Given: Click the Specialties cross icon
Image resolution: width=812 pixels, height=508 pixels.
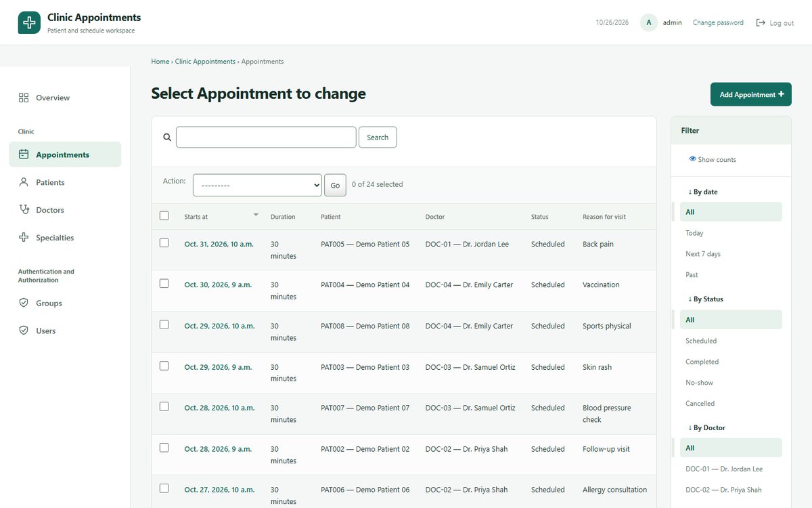Looking at the screenshot, I should tap(24, 238).
